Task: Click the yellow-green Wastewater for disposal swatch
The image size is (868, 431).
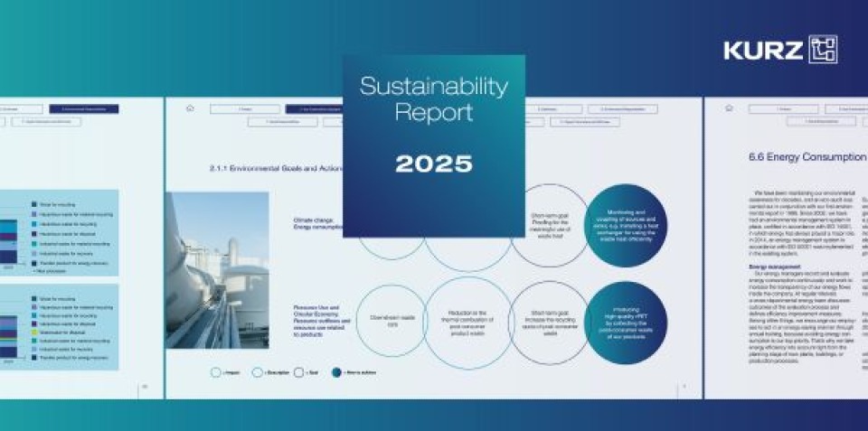Action: (x=35, y=333)
